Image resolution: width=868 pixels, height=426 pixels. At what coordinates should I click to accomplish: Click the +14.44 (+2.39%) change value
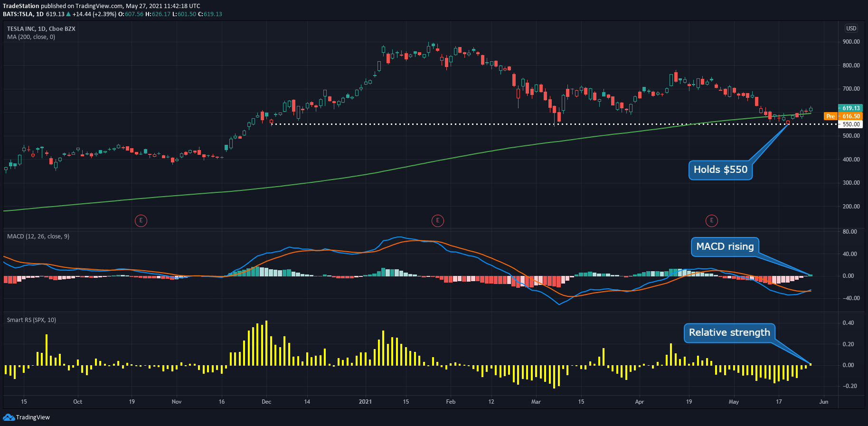[94, 14]
